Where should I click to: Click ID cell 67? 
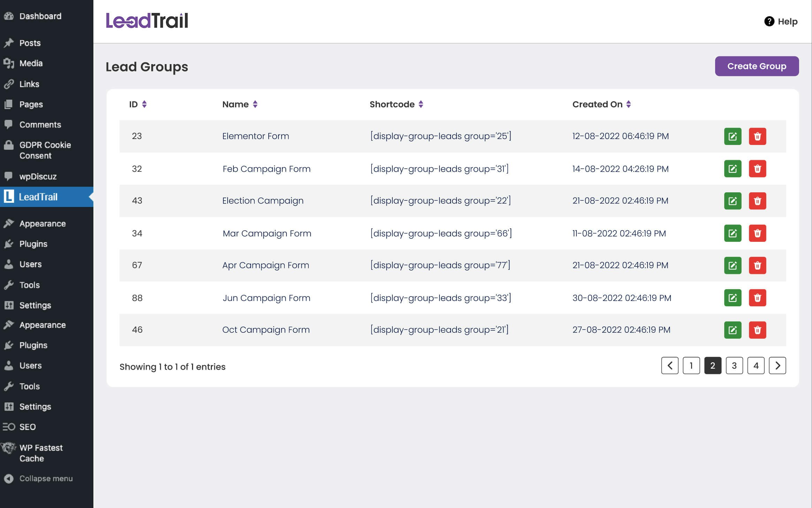pos(137,265)
